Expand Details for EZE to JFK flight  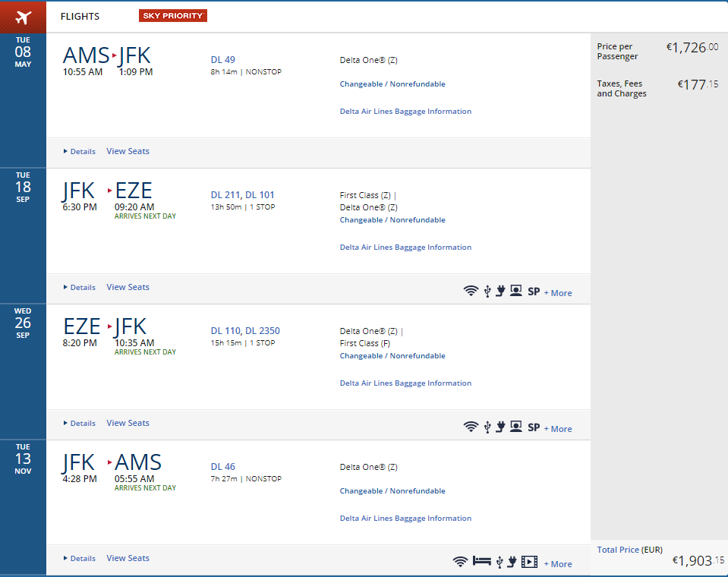pos(80,424)
